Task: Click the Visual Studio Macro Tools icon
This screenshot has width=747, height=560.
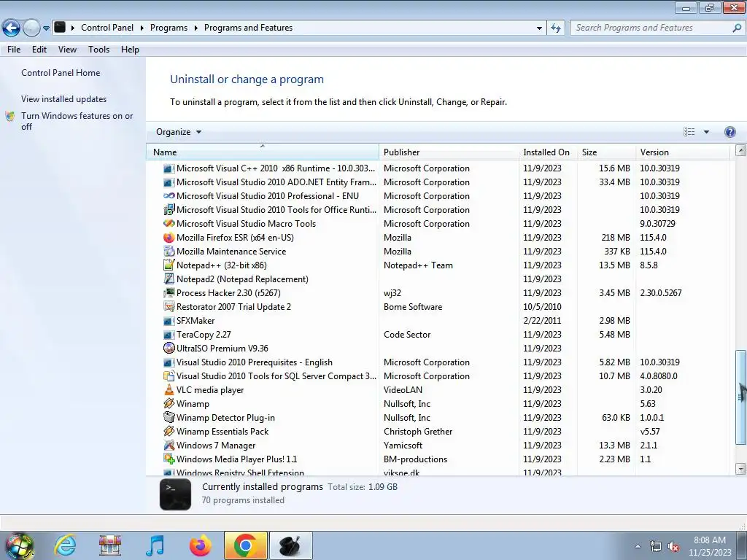Action: tap(169, 223)
